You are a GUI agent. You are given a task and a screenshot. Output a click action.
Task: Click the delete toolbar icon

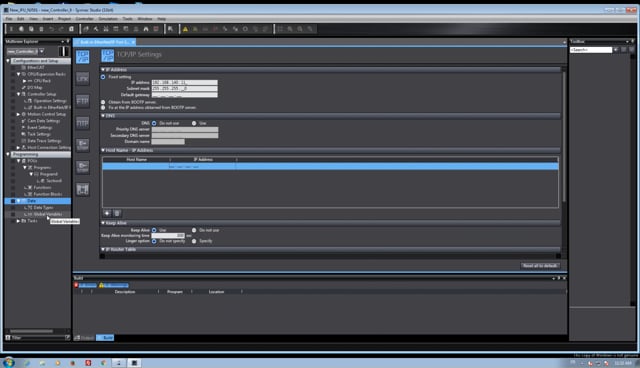[x=41, y=29]
